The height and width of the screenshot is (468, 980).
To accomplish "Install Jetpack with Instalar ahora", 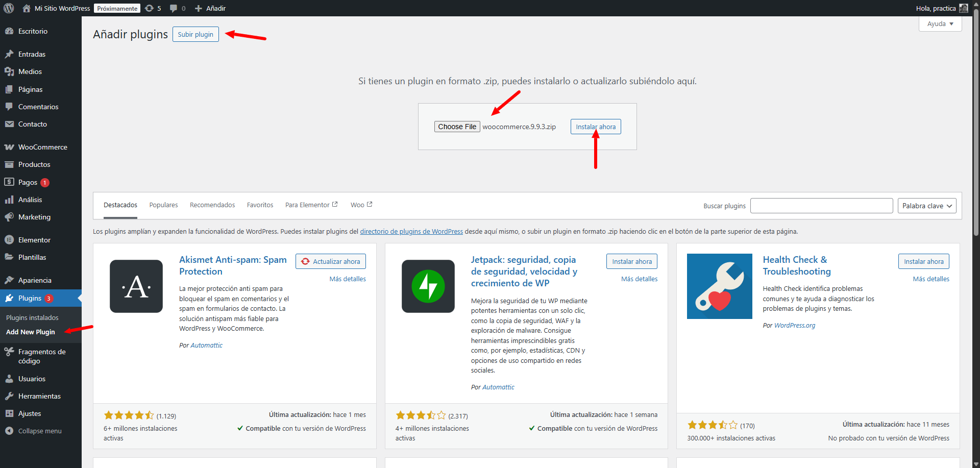I will (x=632, y=261).
